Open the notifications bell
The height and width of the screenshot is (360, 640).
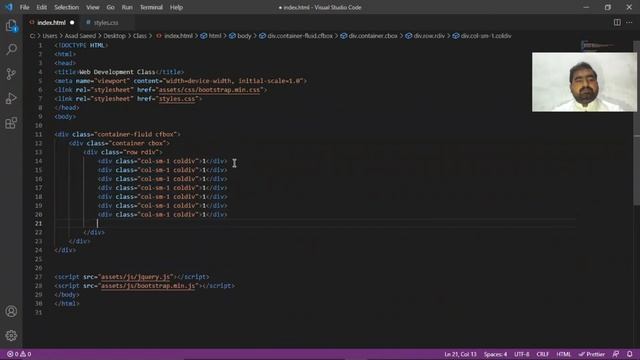click(630, 354)
